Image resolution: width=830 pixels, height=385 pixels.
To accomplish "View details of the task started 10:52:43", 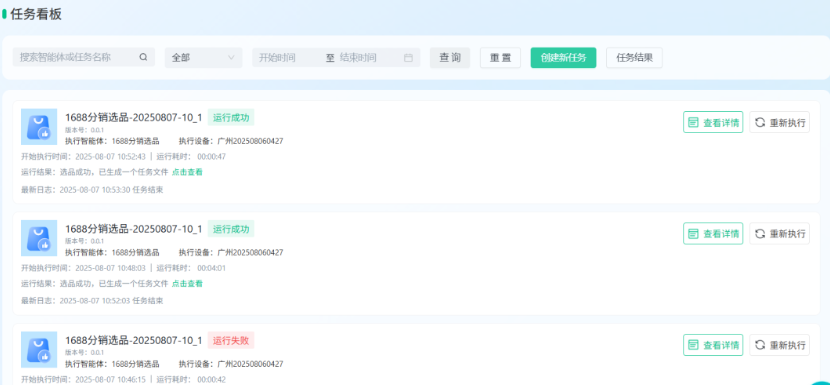I will [713, 122].
